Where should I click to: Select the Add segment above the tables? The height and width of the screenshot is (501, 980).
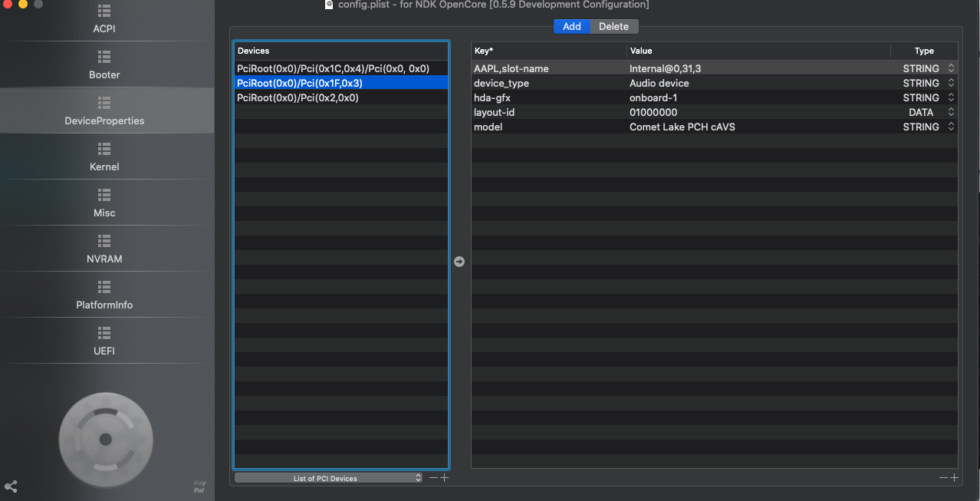572,27
